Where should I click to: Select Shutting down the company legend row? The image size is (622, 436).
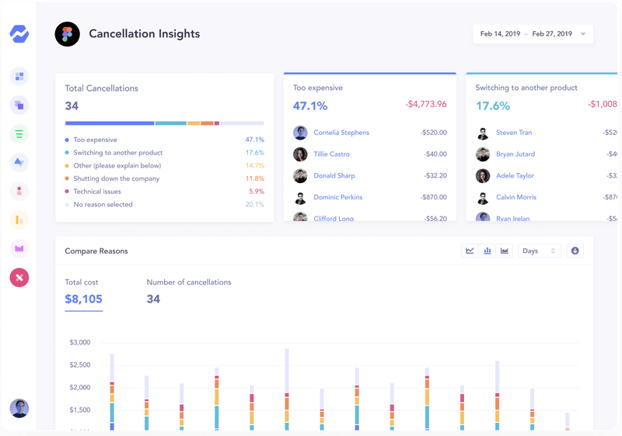point(164,179)
